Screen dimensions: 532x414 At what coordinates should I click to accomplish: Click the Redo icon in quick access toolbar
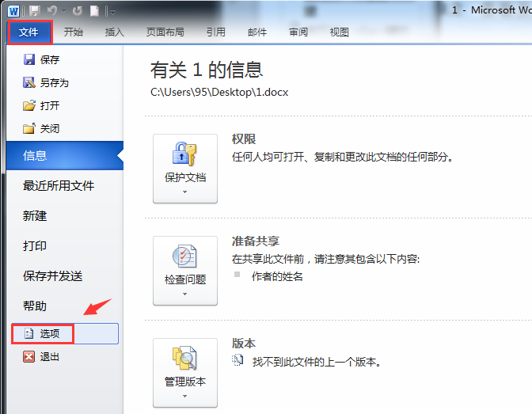click(x=78, y=11)
